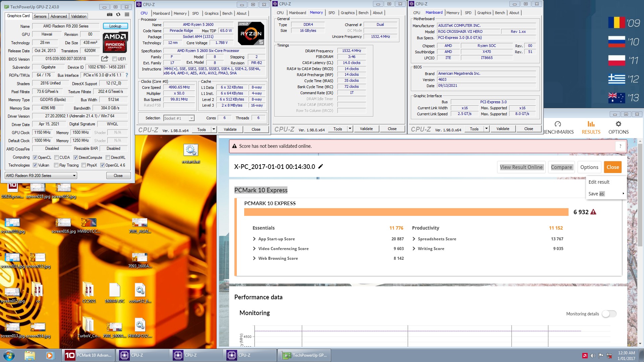Screen dimensions: 644x362
Task: Click the pencil icon to rename result
Action: (x=321, y=167)
